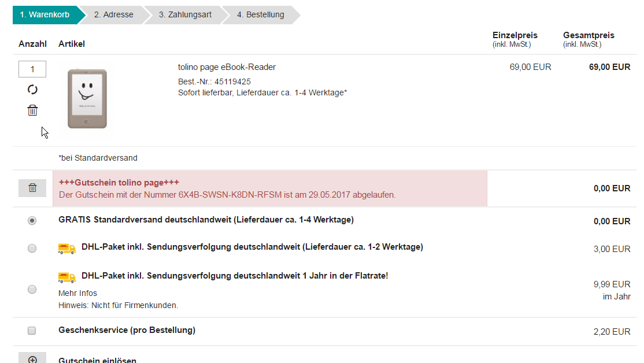
Task: Click the expired voucher message with 6X4B-SWSN-K8DN-RFSM
Action: click(x=227, y=195)
